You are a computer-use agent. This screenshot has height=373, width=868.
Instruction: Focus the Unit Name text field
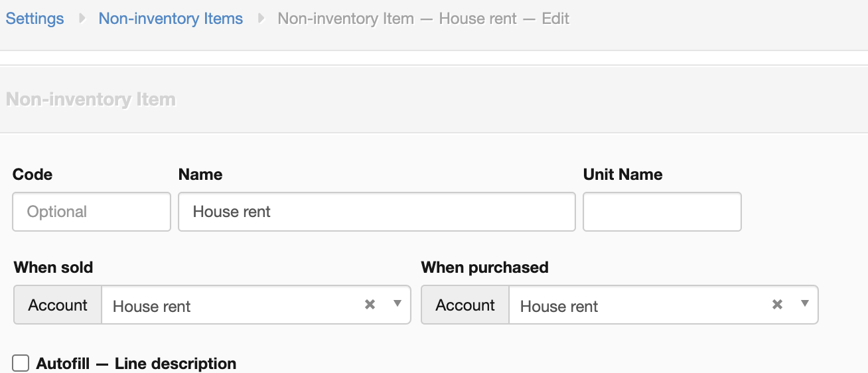662,212
